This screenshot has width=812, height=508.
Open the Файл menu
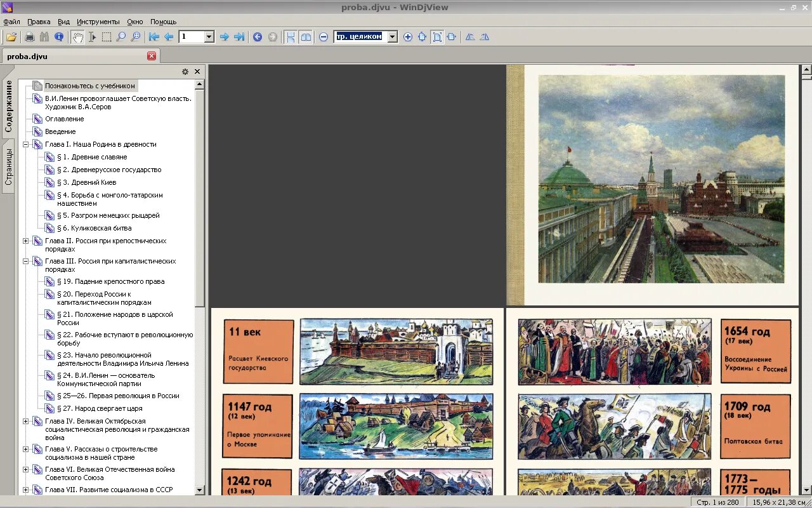pos(11,22)
